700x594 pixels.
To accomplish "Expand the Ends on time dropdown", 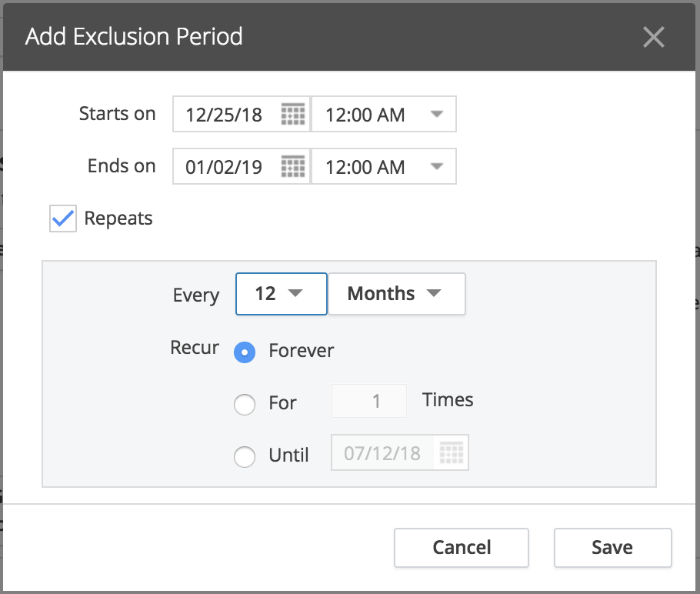I will pos(384,166).
